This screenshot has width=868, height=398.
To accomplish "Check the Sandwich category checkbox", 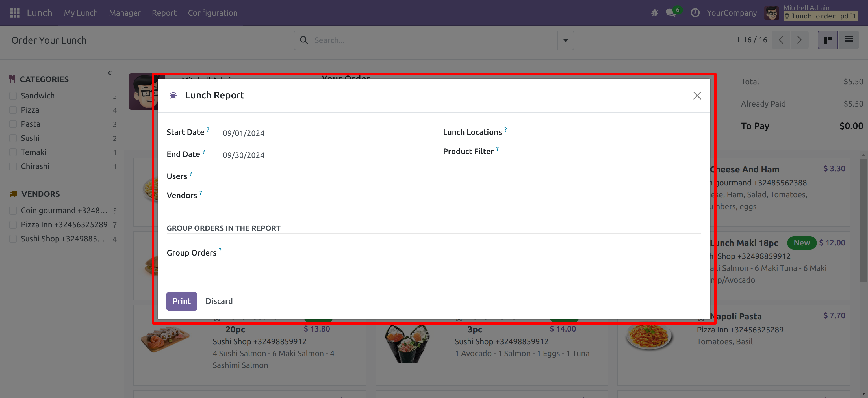I will 13,96.
